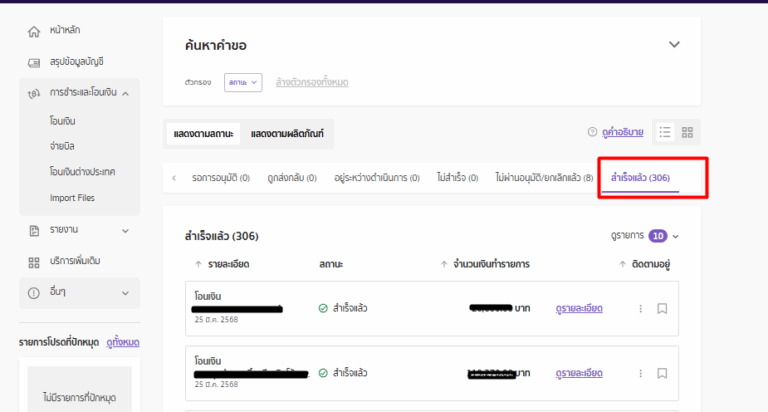Open the สถานะ filter dropdown
This screenshot has width=768, height=412.
242,82
